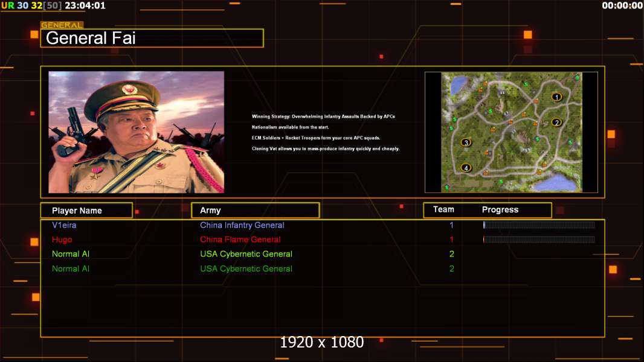Click the Team column header label
The image size is (644, 362).
point(443,209)
